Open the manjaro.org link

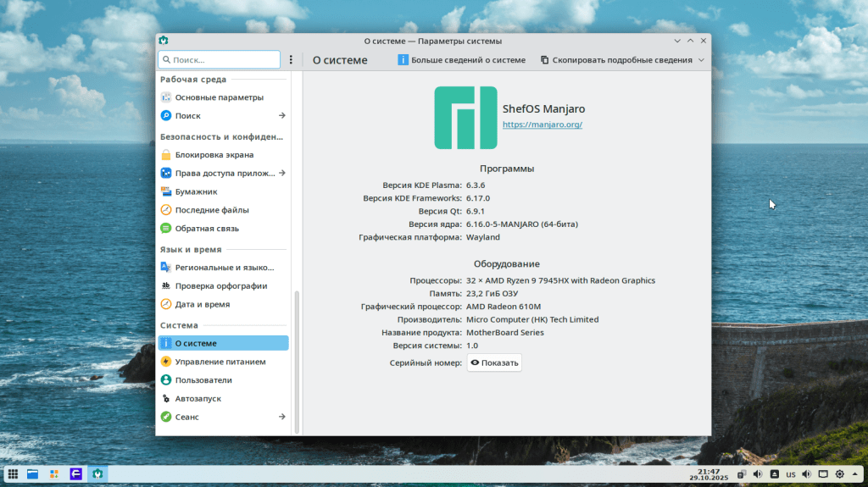[542, 125]
